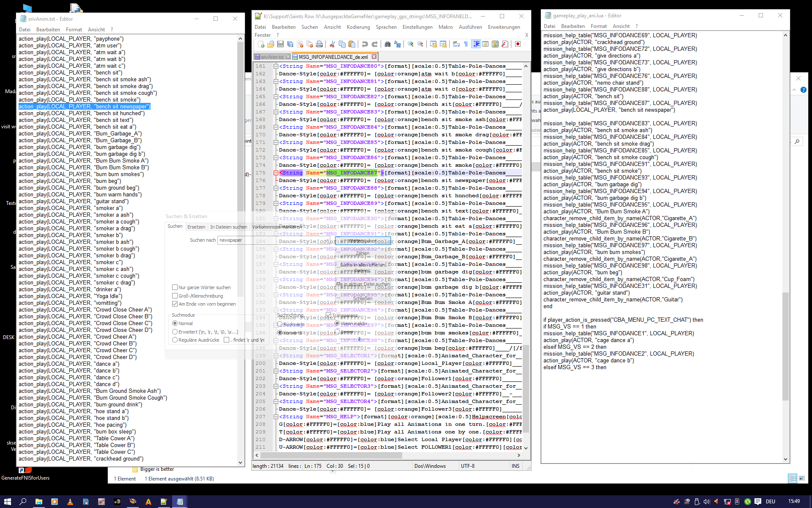812x508 pixels.
Task: Print the document using the printer icon
Action: pos(319,44)
